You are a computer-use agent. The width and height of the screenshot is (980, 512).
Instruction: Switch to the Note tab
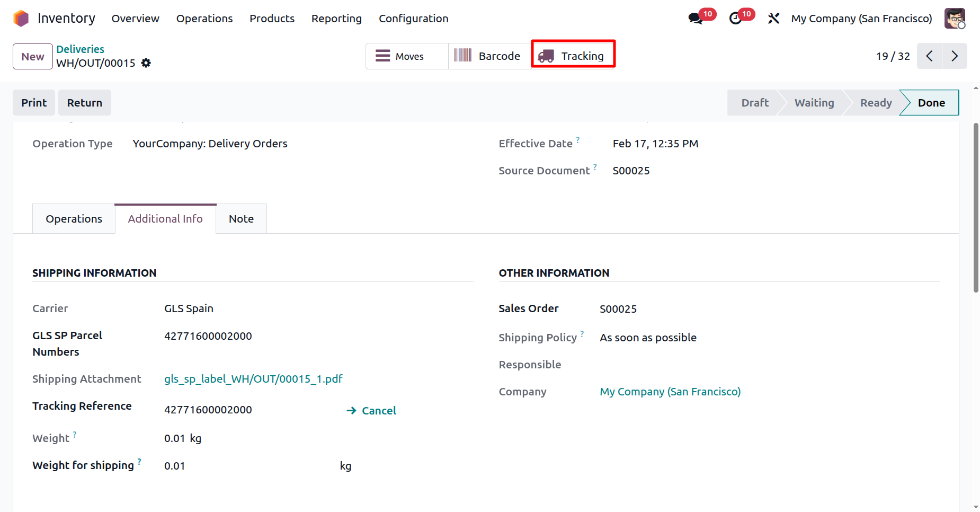click(241, 219)
